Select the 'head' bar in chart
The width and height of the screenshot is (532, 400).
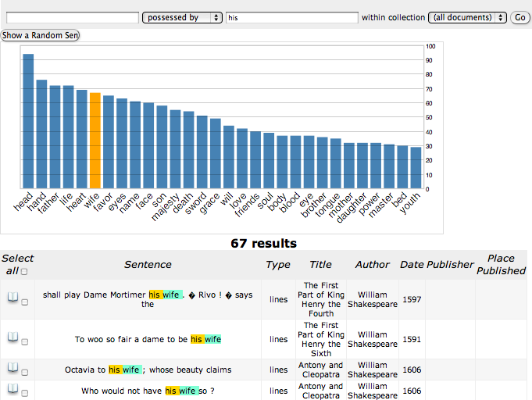(28, 121)
